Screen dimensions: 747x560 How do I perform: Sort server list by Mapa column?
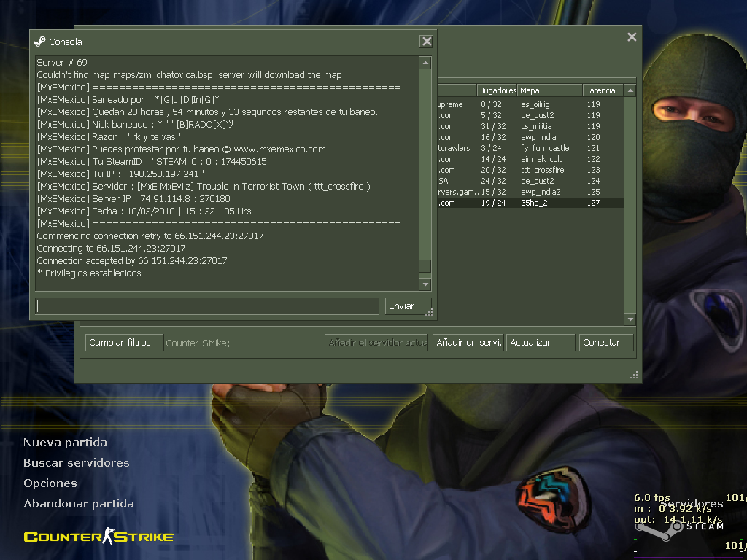pos(550,90)
